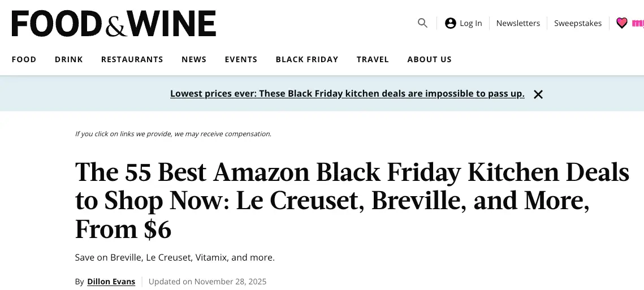Go to the Black Friday section

[x=307, y=59]
